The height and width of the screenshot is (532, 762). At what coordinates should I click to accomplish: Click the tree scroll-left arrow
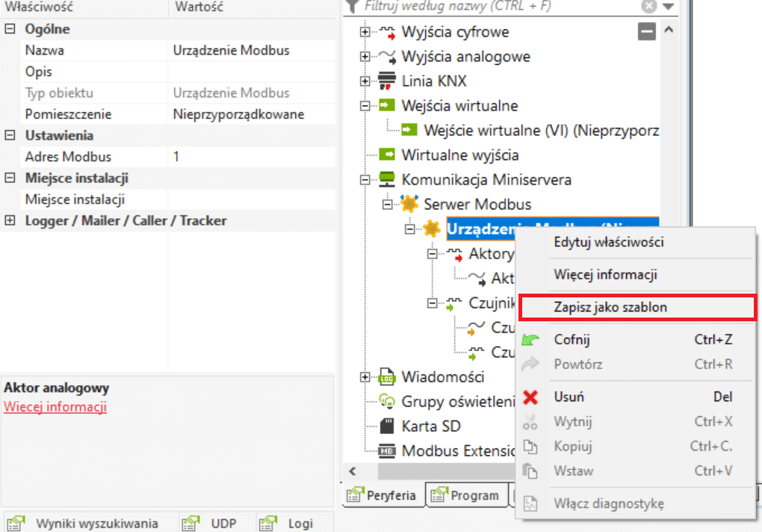pyautogui.click(x=352, y=471)
